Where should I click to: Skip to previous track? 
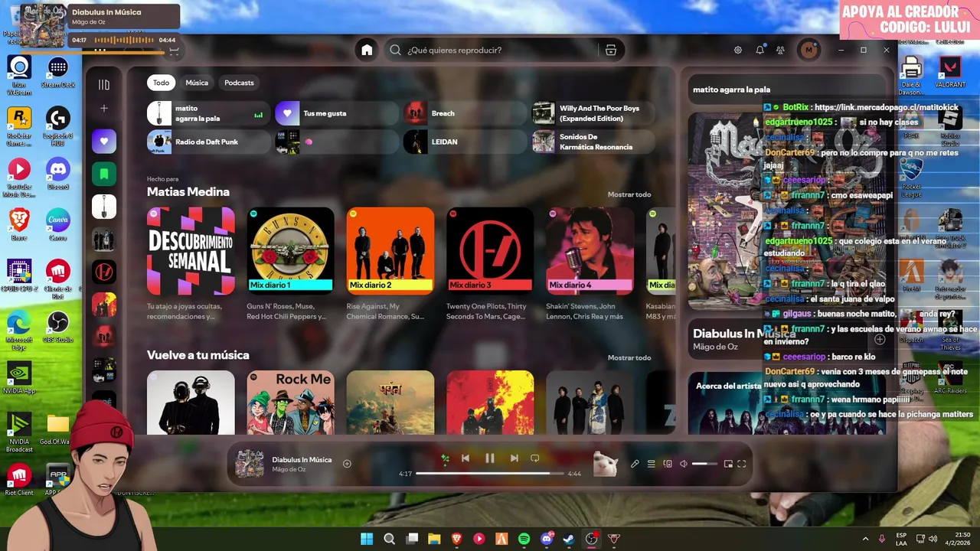pos(465,458)
